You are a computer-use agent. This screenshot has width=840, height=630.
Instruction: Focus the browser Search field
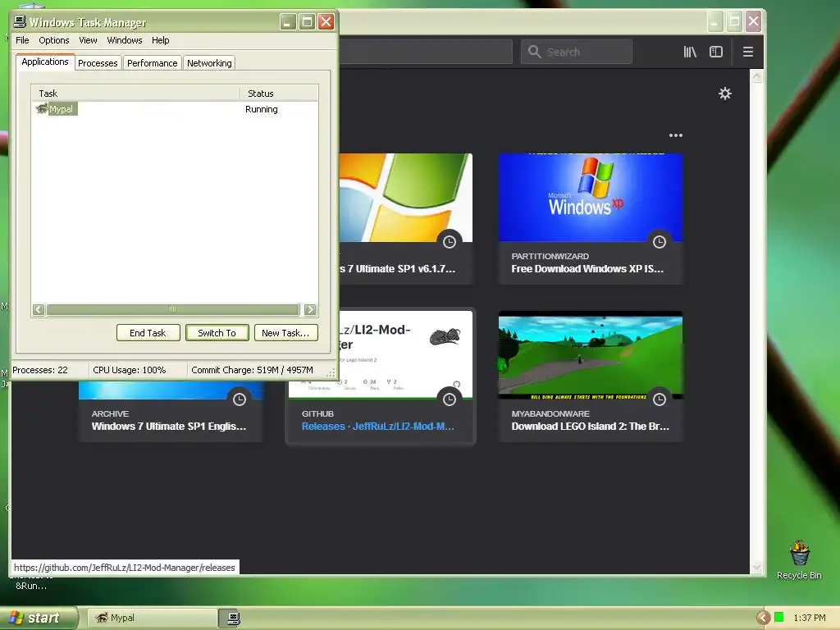click(x=577, y=52)
